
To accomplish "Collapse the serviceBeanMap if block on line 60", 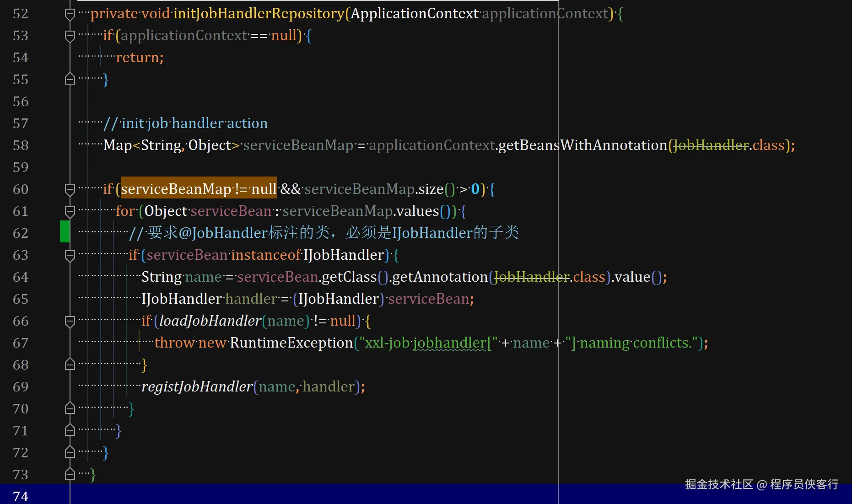I will tap(70, 190).
